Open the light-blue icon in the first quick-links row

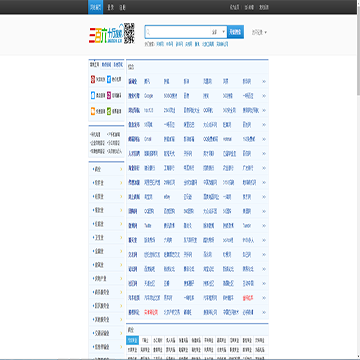click(x=109, y=80)
